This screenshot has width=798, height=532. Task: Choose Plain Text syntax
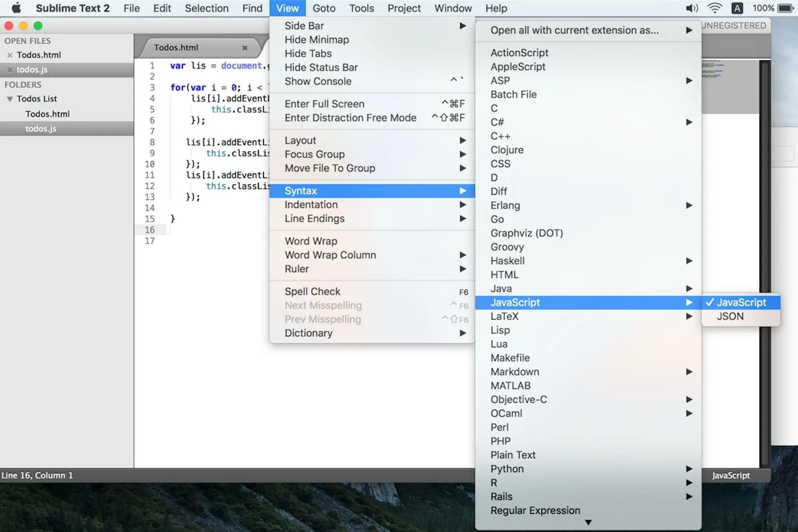click(588, 455)
